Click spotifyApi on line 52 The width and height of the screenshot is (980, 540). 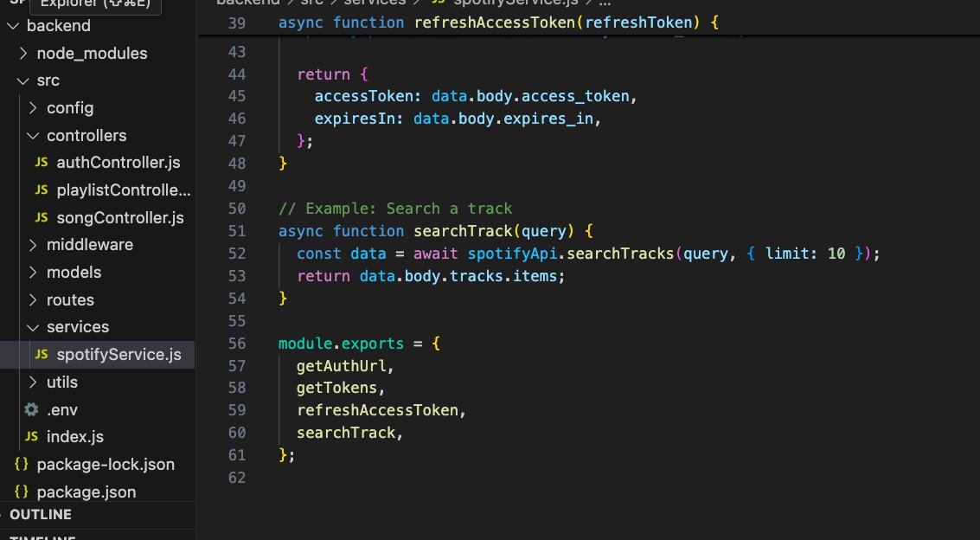512,253
